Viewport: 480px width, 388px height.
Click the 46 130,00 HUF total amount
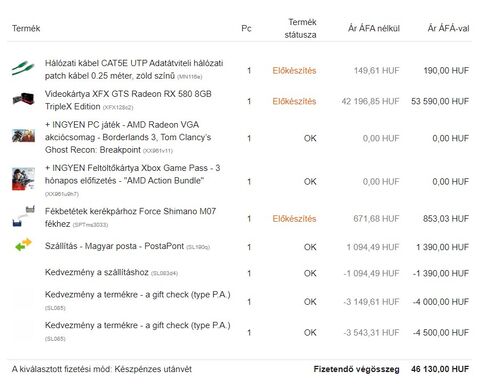tap(440, 369)
